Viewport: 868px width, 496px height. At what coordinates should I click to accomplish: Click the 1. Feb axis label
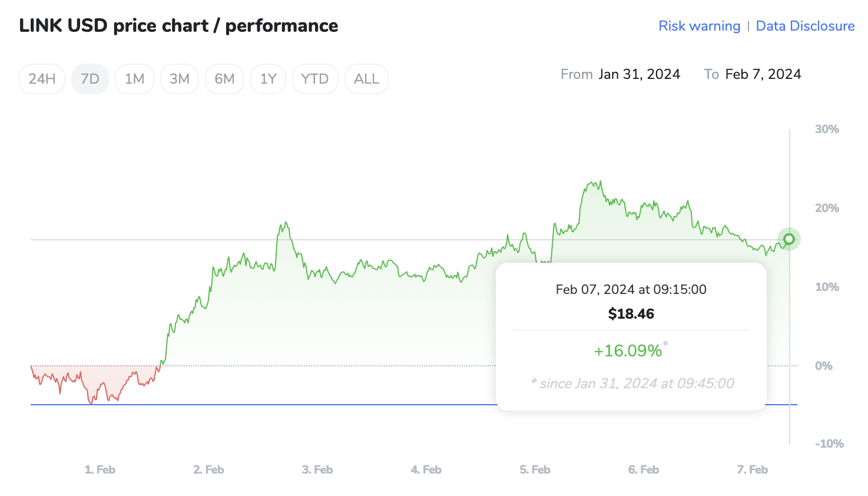tap(100, 469)
